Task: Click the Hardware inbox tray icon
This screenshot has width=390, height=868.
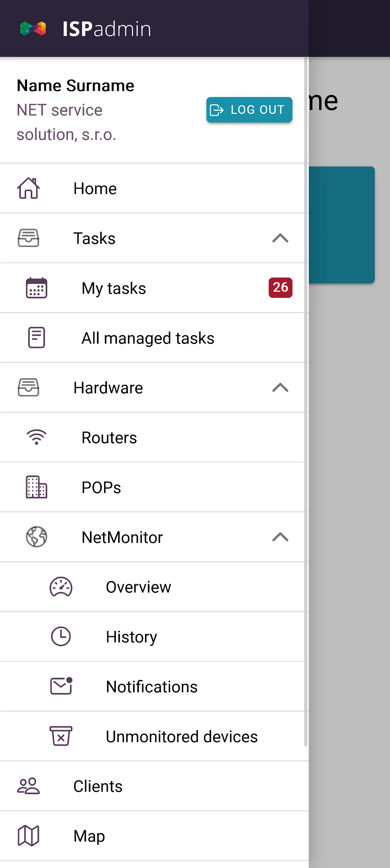Action: coord(29,388)
